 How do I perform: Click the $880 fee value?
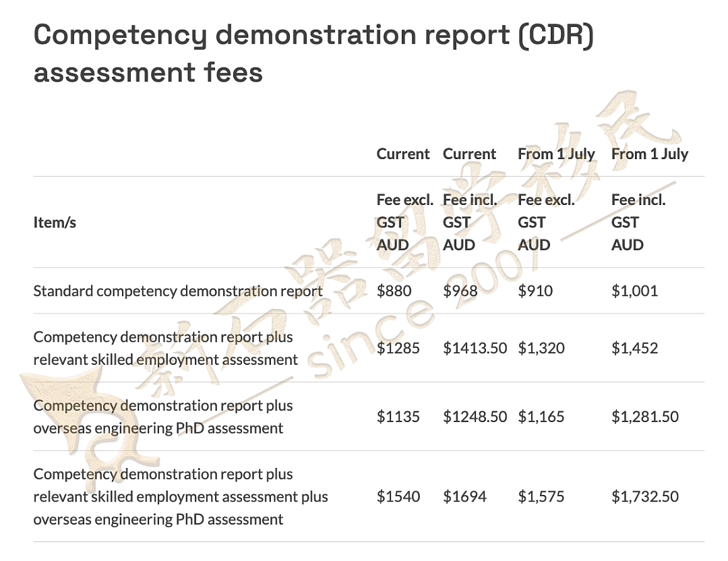pos(394,291)
